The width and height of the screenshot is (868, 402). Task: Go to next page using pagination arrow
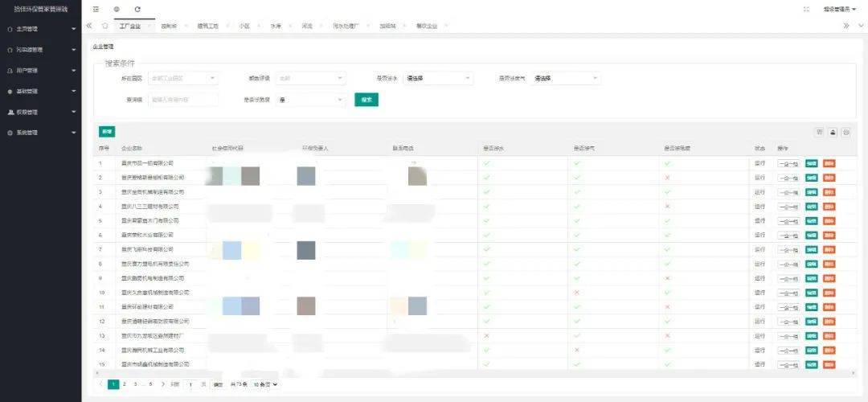coord(163,384)
